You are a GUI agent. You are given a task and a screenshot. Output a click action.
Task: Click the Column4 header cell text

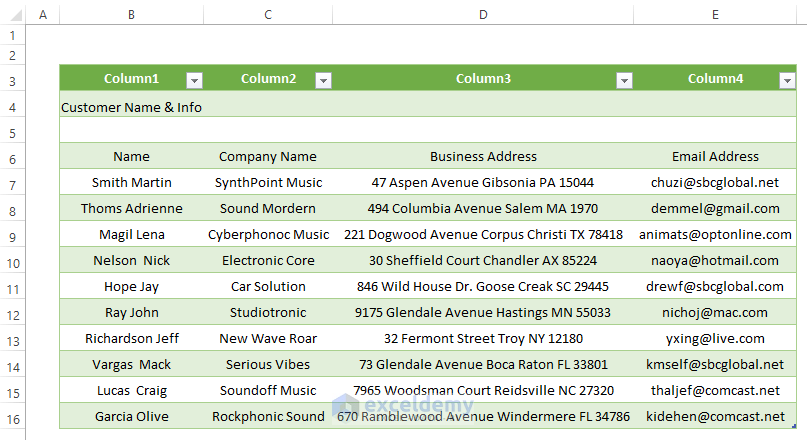tap(715, 78)
